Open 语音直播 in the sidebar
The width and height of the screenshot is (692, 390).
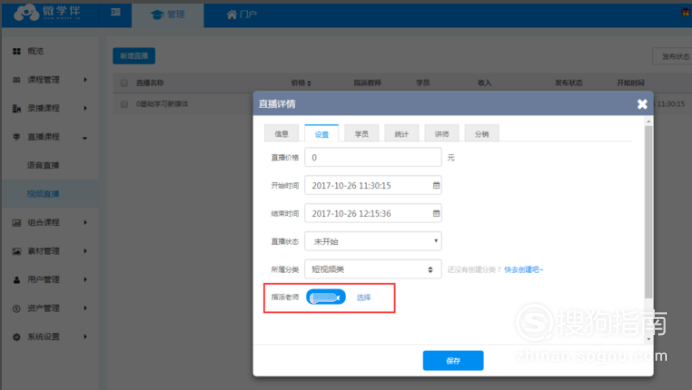tap(43, 165)
